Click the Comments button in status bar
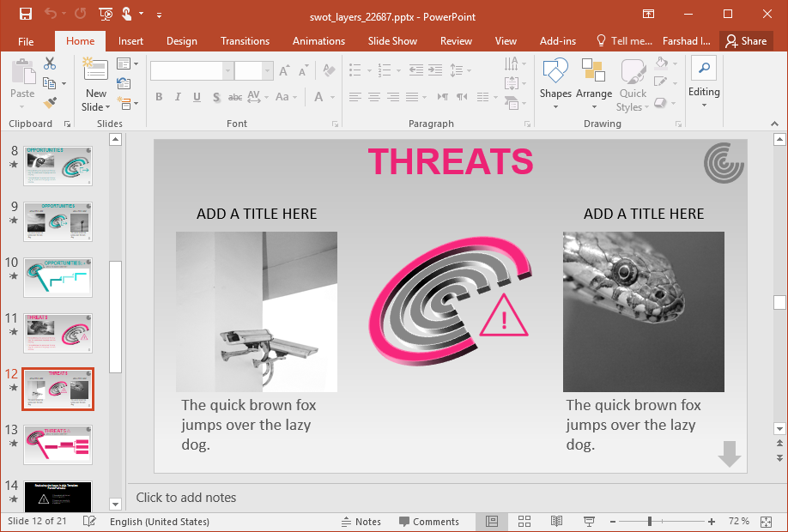Viewport: 788px width, 532px height. (x=428, y=522)
